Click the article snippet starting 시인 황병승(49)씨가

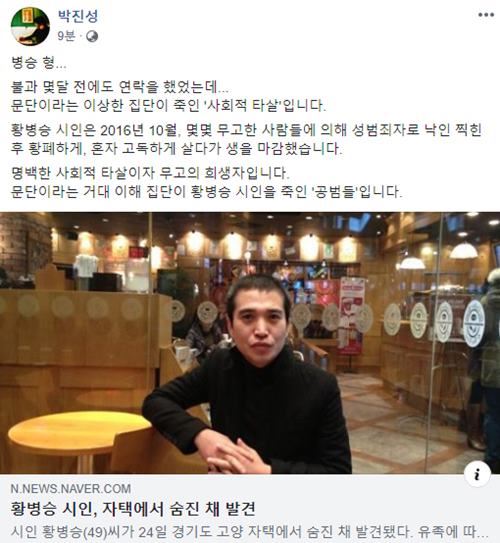pyautogui.click(x=249, y=532)
